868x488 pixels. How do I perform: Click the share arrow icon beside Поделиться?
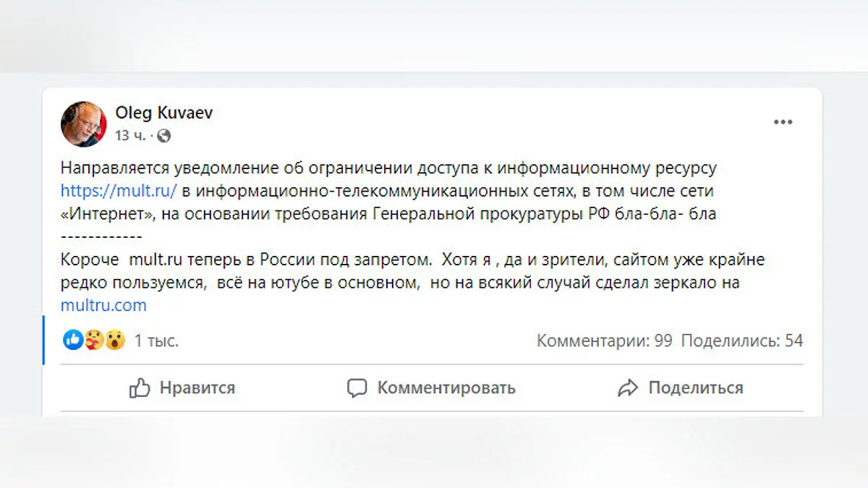point(628,388)
